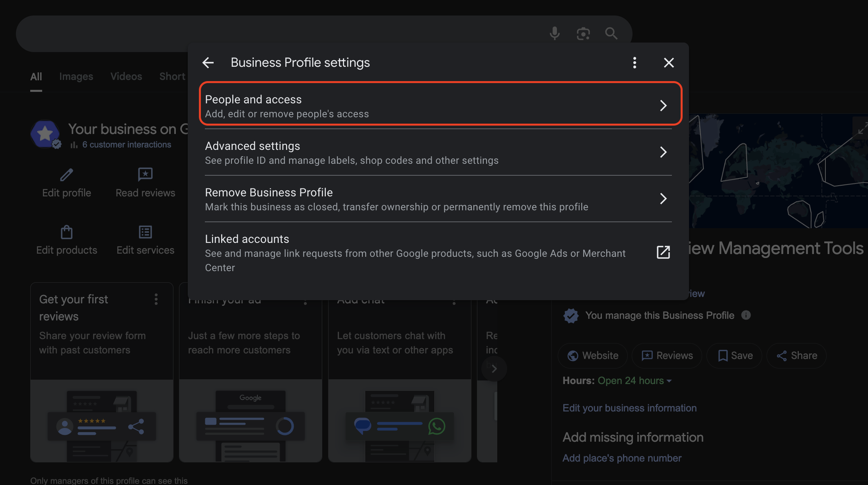Click the Edit profile pencil icon
This screenshot has width=868, height=485.
[66, 175]
